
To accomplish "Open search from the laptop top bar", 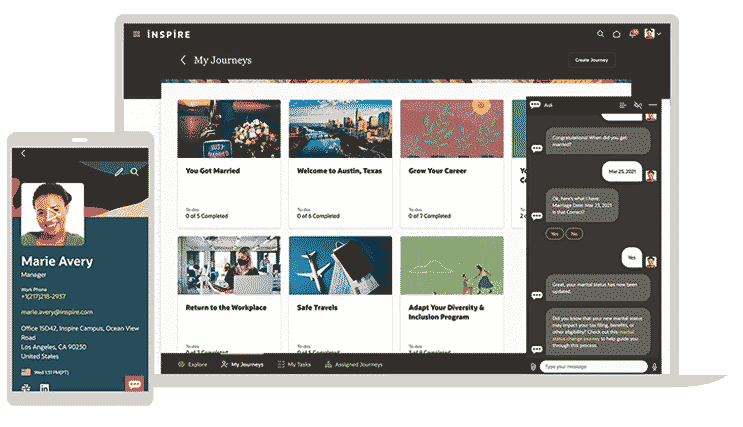I will click(600, 34).
